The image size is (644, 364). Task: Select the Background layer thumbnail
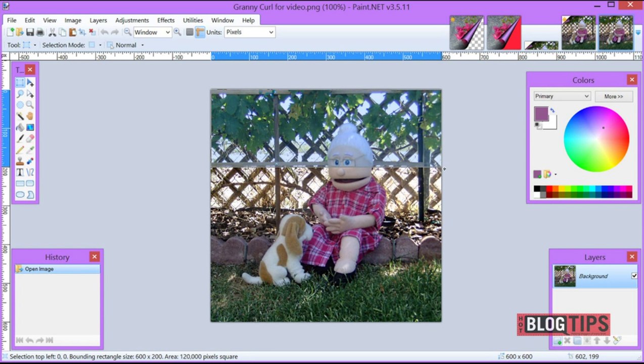(565, 276)
